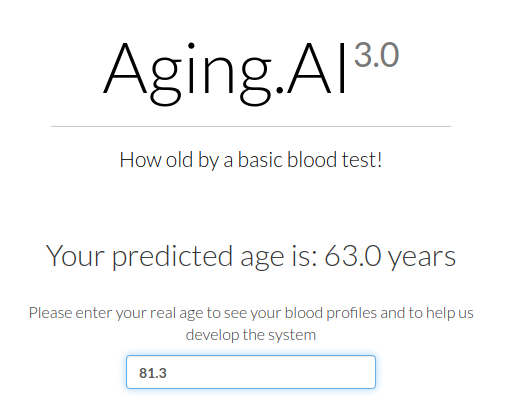Click the 81.3 value inside the field
Image resolution: width=520 pixels, height=397 pixels.
[x=153, y=373]
